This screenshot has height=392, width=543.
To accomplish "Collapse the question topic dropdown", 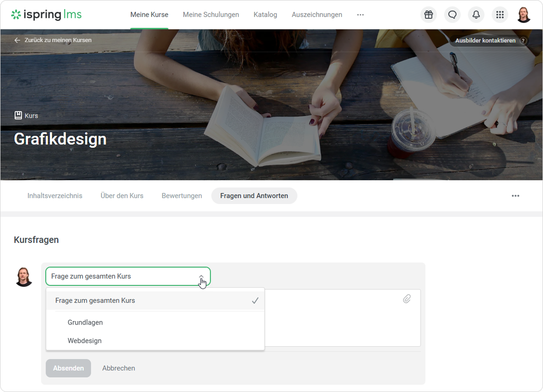I will (x=201, y=276).
